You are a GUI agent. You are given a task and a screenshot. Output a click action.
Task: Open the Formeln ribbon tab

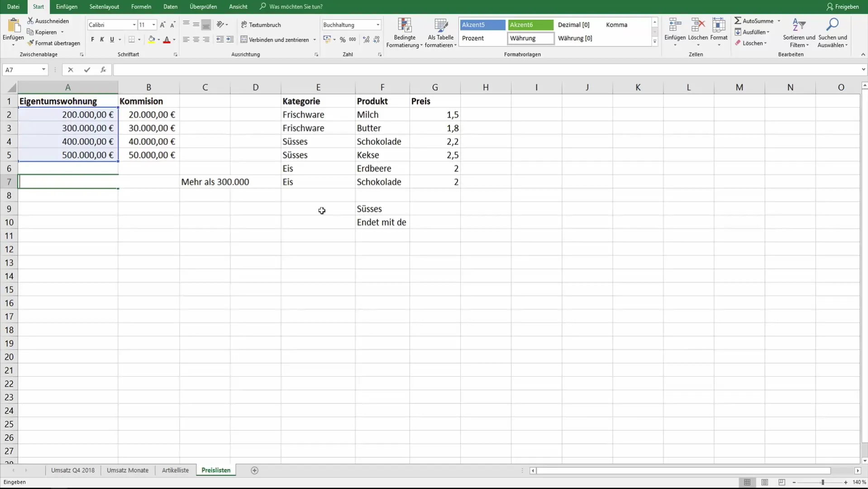[141, 7]
